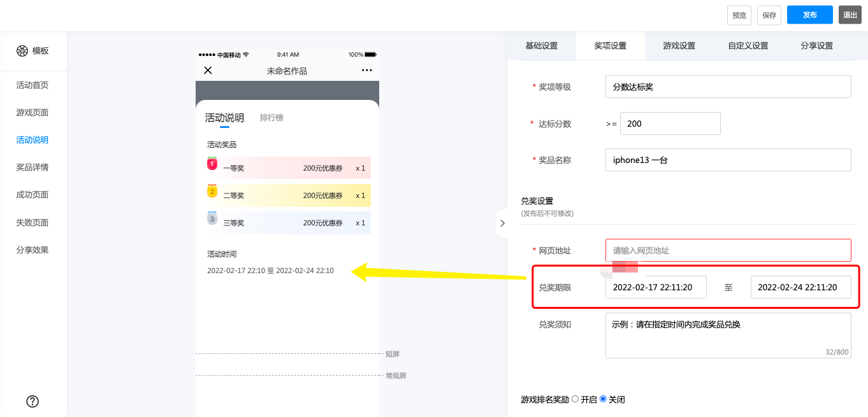The height and width of the screenshot is (417, 868).
Task: Click the 网页地址 URL input field
Action: click(728, 250)
